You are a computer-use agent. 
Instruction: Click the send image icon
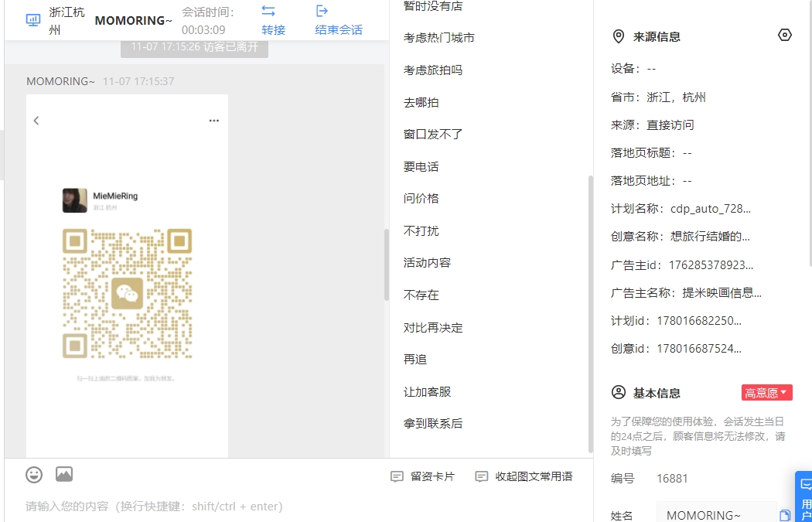coord(64,474)
